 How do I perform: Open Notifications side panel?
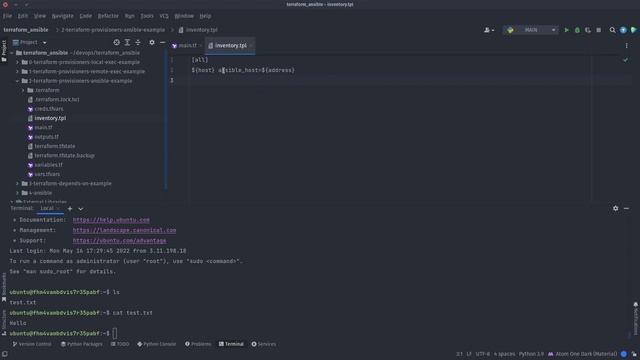(636, 318)
